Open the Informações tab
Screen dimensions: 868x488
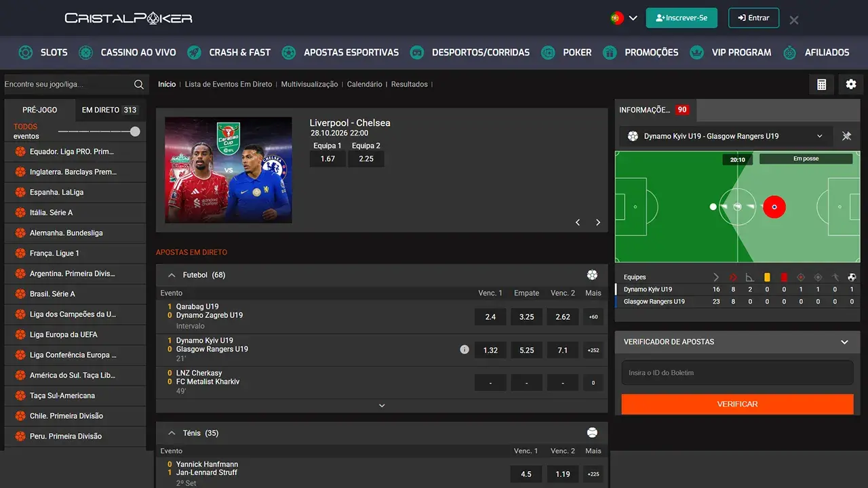point(655,110)
